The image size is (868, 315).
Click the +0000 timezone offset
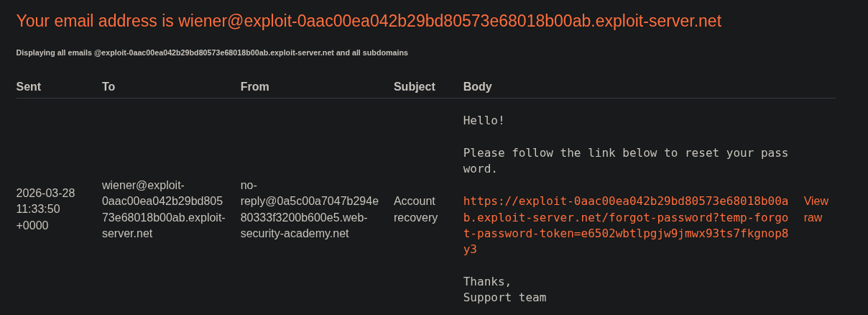(x=32, y=225)
